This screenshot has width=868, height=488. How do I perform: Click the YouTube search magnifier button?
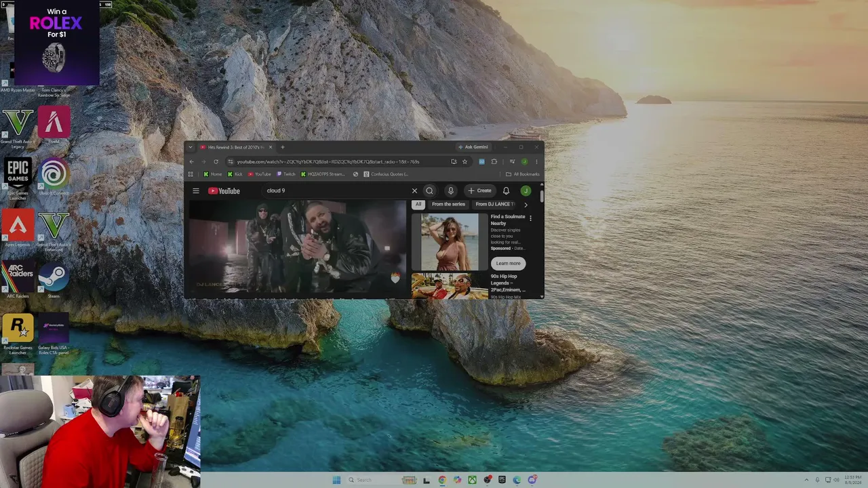[x=429, y=191]
